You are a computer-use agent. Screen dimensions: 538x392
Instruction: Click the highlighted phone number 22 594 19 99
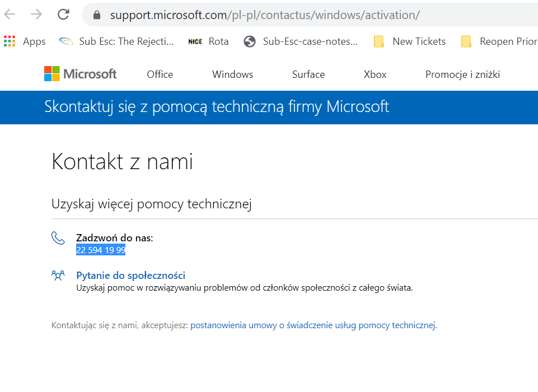101,250
